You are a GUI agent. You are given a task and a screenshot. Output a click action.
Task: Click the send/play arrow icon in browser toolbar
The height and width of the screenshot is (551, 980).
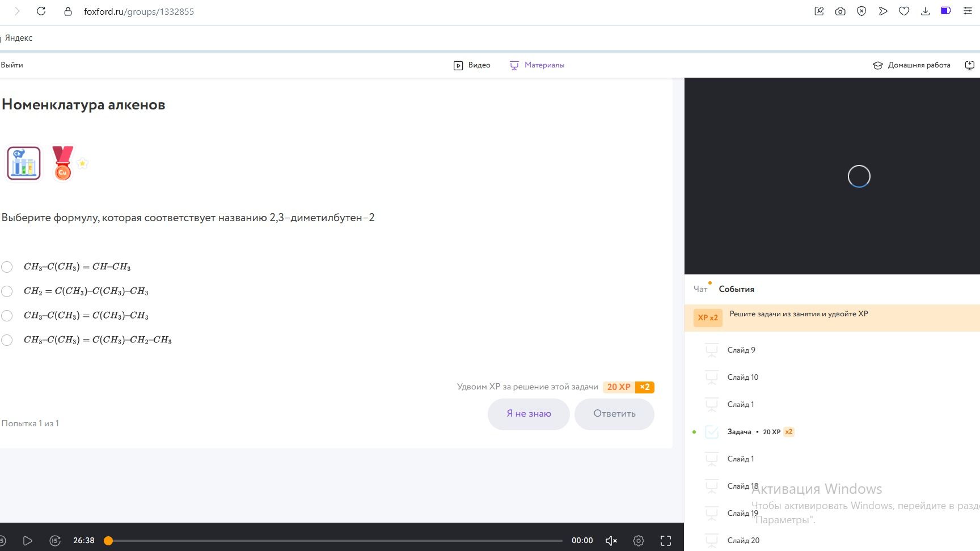883,11
